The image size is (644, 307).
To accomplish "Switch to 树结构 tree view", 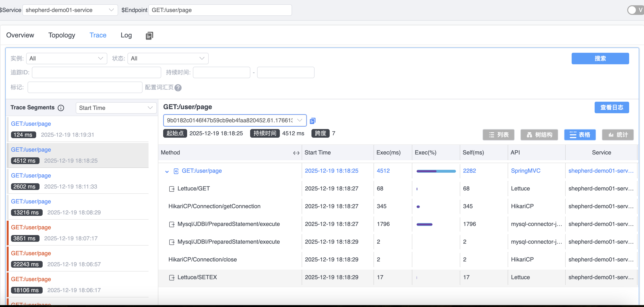I will tap(539, 135).
